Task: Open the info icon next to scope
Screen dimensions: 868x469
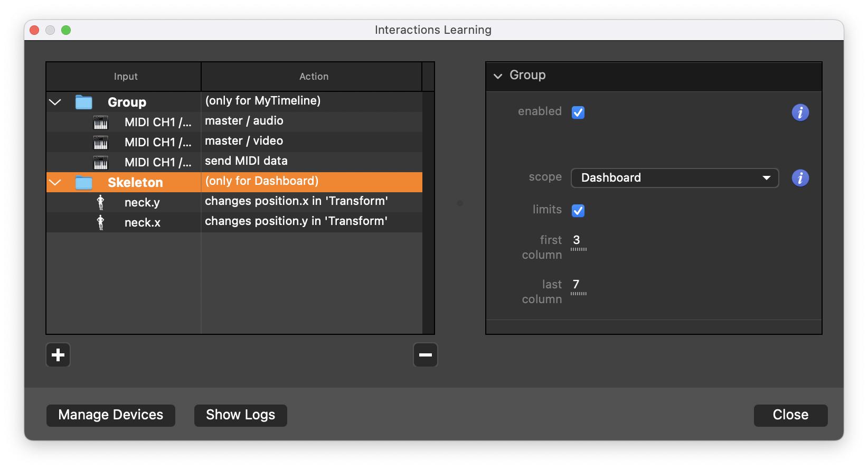Action: click(800, 178)
